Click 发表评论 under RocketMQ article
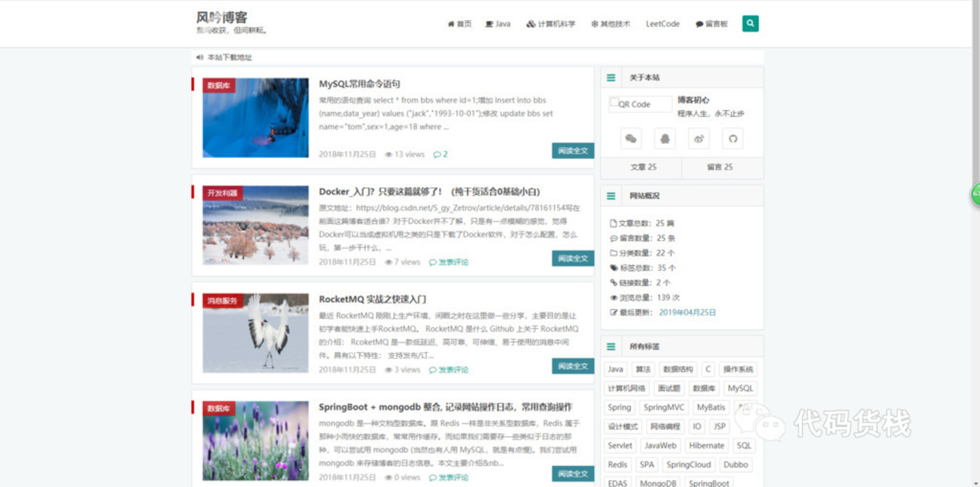The width and height of the screenshot is (980, 487). pyautogui.click(x=449, y=370)
